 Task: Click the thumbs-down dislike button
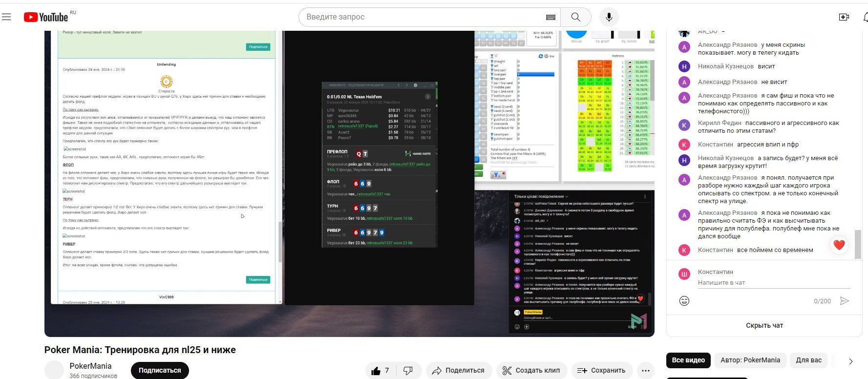point(408,371)
